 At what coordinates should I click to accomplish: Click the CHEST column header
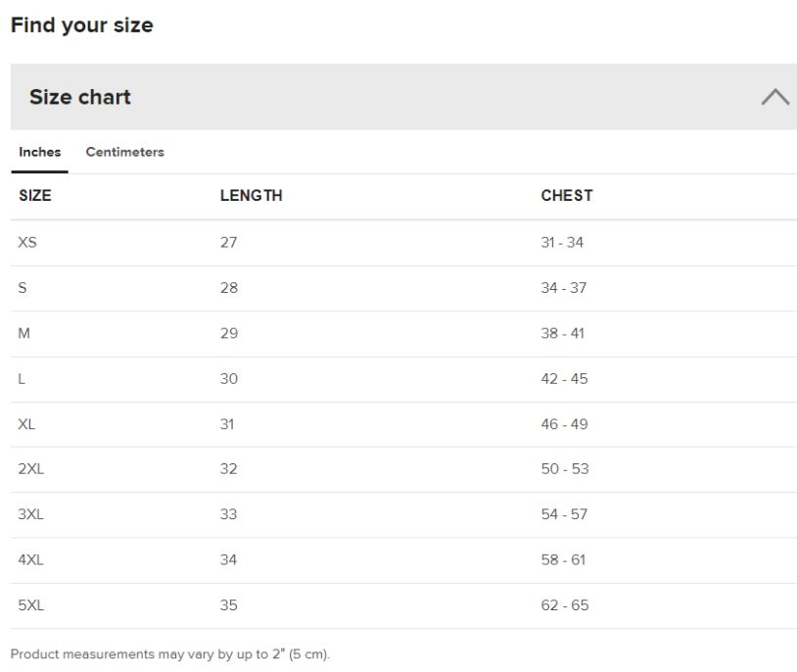(566, 196)
